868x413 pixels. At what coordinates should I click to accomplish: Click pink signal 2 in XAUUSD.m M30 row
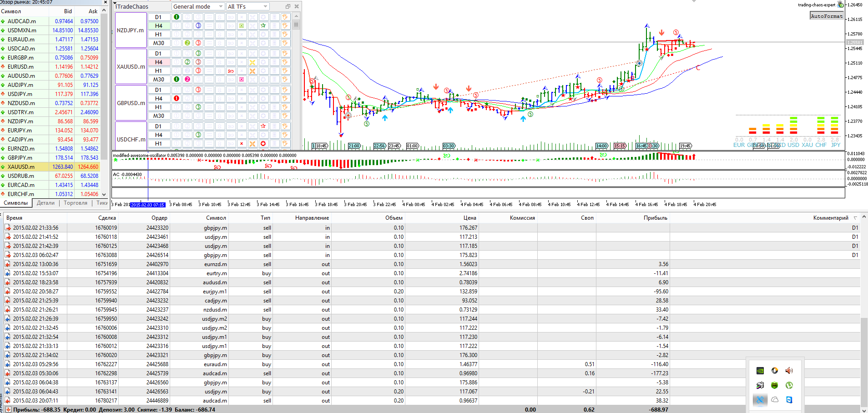click(187, 79)
